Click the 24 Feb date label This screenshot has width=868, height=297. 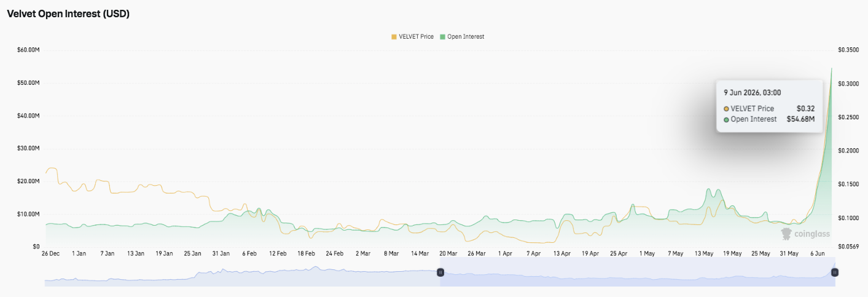click(x=335, y=253)
